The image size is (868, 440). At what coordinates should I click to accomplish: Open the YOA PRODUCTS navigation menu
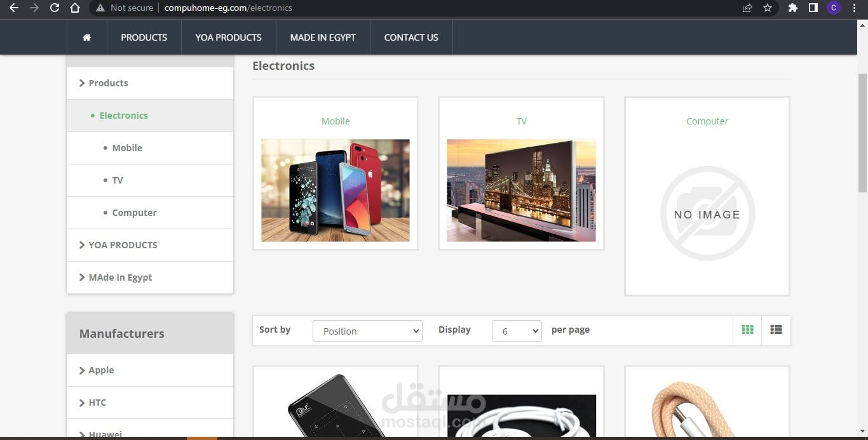(229, 37)
